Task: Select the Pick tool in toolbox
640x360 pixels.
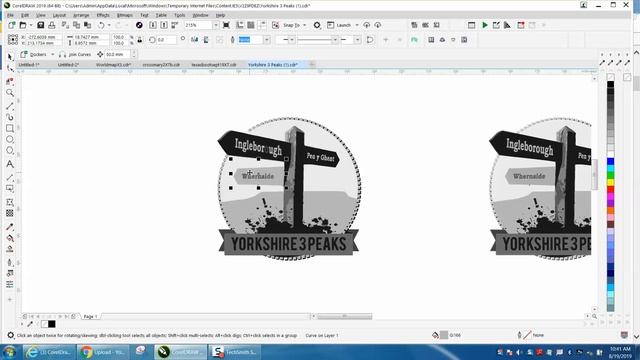Action: point(10,57)
